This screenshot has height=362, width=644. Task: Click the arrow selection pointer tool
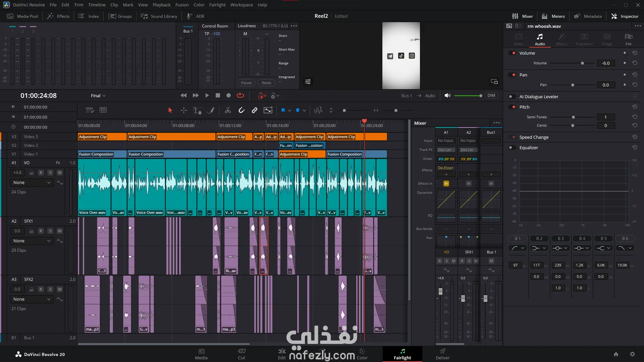point(170,110)
